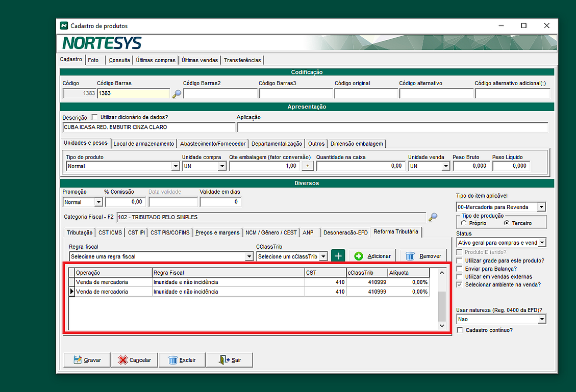This screenshot has height=392, width=576.
Task: Check the Enviar para Balança option
Action: [x=460, y=269]
